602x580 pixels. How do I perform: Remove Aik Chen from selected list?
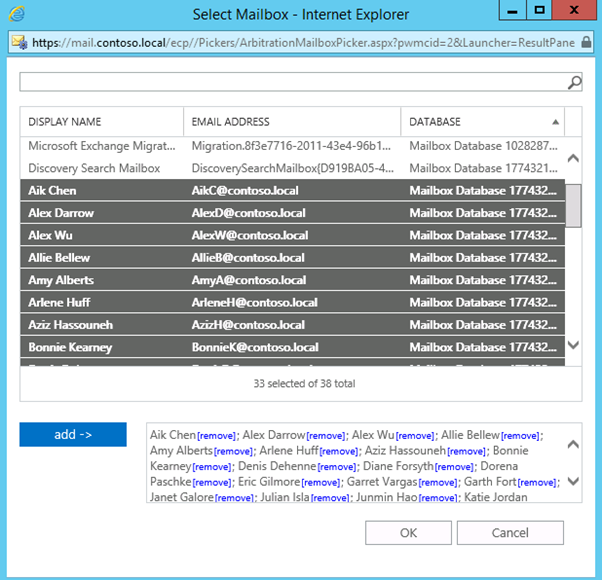coord(217,436)
